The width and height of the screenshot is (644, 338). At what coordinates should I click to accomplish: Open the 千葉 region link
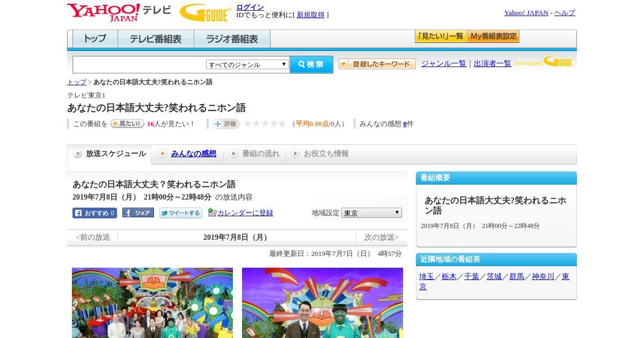(x=472, y=276)
